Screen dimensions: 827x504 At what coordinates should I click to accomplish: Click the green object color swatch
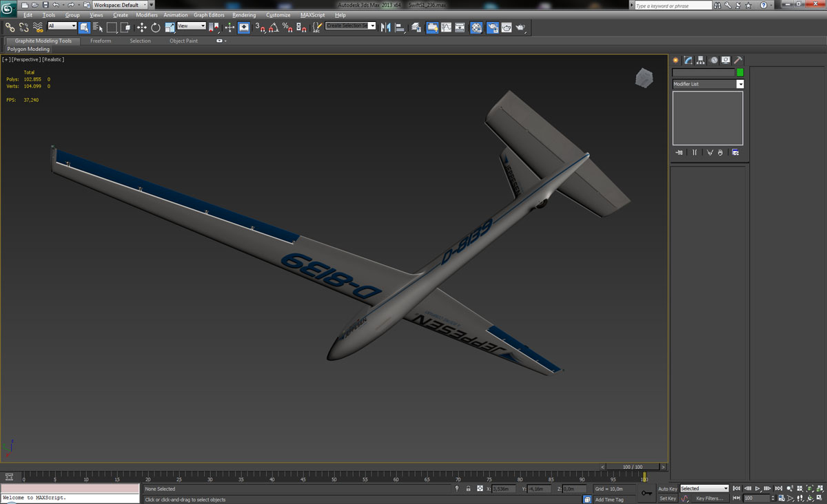(x=740, y=72)
